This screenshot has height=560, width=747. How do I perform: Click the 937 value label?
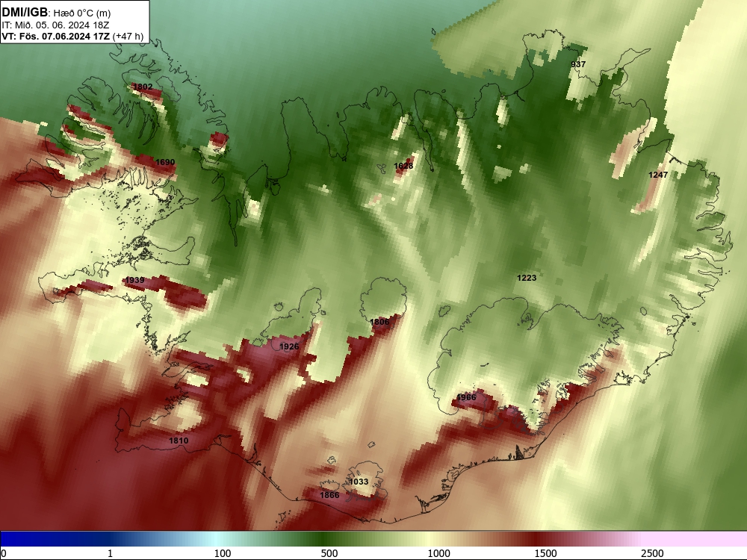pyautogui.click(x=578, y=64)
